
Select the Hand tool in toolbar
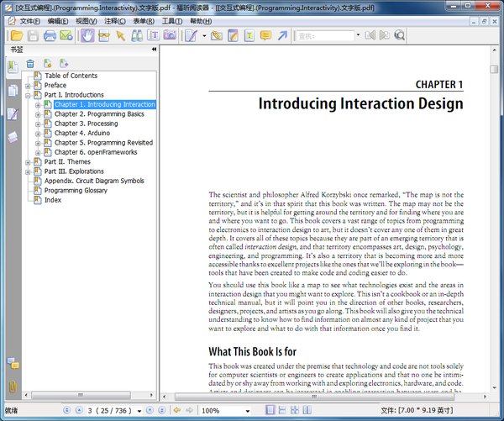tap(87, 35)
